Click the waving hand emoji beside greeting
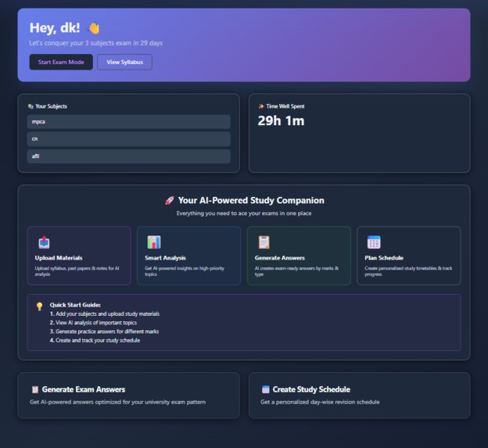 (x=94, y=28)
